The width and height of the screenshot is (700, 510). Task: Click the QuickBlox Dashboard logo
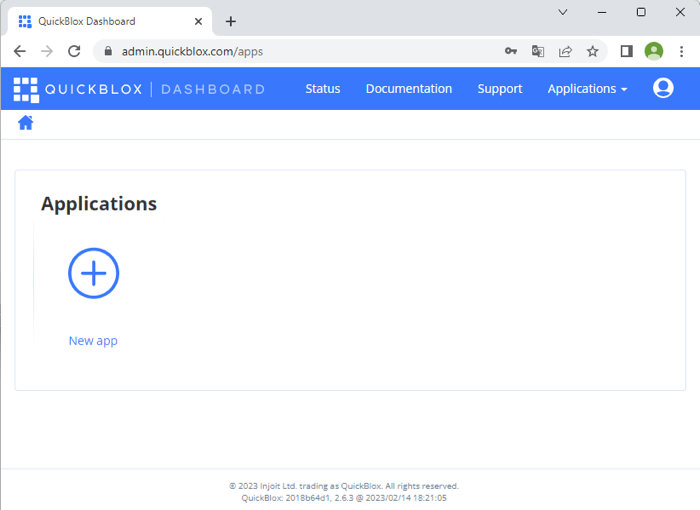click(139, 89)
